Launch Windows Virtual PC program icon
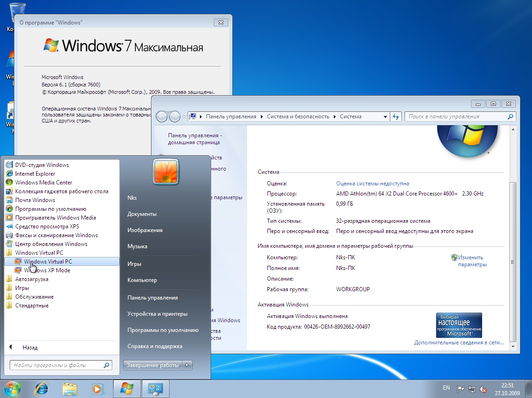The image size is (532, 398). [18, 262]
